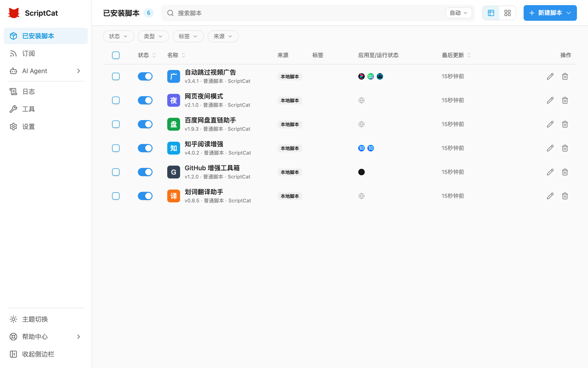Image resolution: width=588 pixels, height=368 pixels.
Task: Click 新建脚本 button
Action: point(550,13)
